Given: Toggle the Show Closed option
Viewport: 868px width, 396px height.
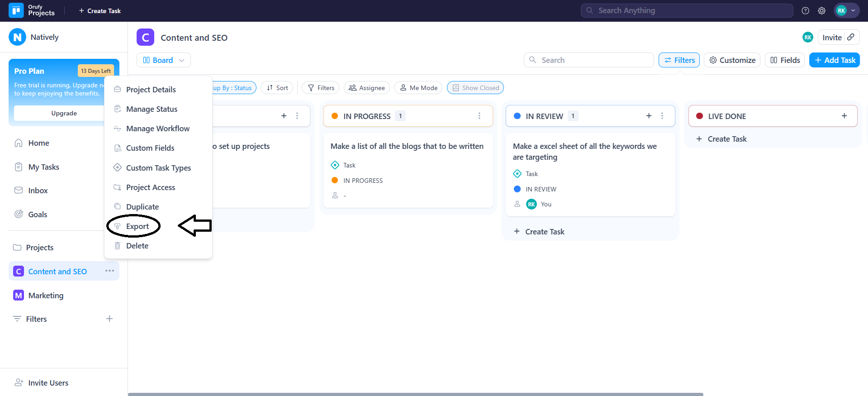Looking at the screenshot, I should pyautogui.click(x=475, y=88).
